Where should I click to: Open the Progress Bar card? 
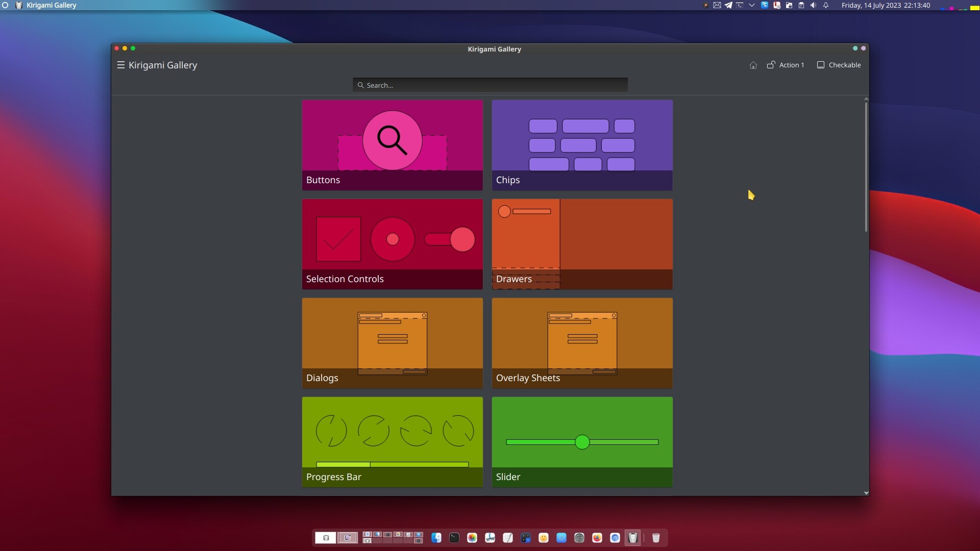pyautogui.click(x=393, y=442)
